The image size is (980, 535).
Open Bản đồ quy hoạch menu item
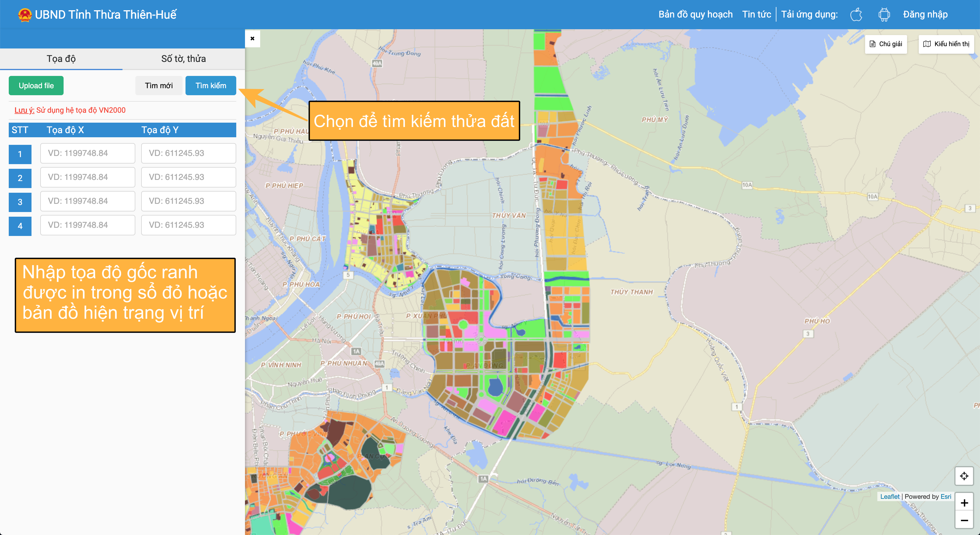695,15
